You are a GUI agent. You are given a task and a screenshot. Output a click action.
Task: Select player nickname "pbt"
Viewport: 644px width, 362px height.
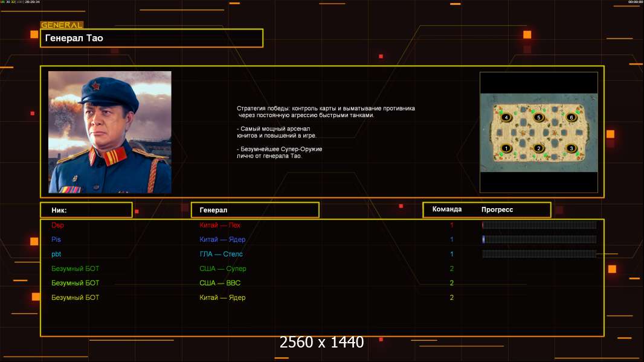56,254
